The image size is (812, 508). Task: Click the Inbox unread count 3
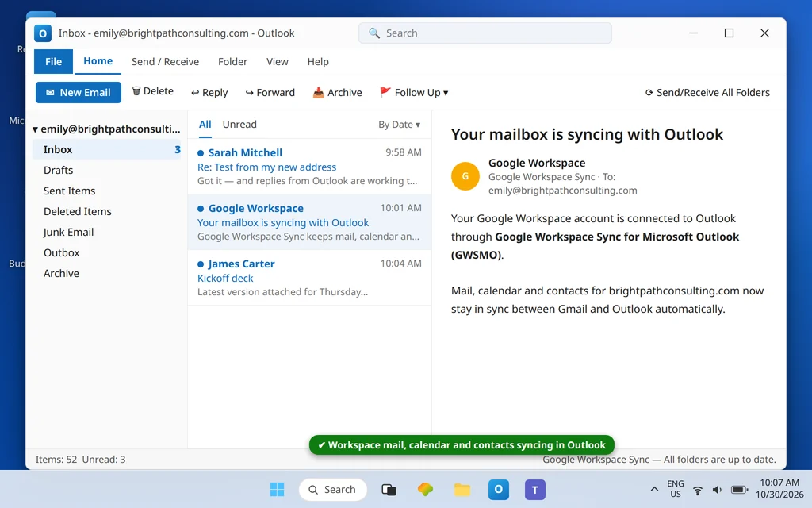[x=177, y=149]
